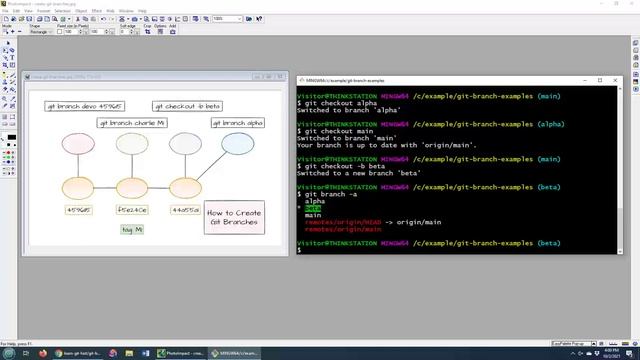Click the 'git branch devo 459645' label
This screenshot has height=360, width=640.
(84, 106)
